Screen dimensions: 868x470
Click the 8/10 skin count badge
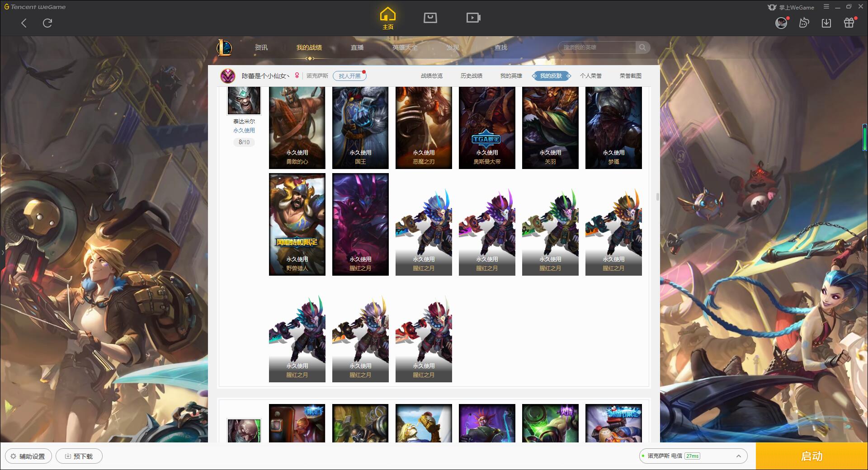click(x=244, y=142)
